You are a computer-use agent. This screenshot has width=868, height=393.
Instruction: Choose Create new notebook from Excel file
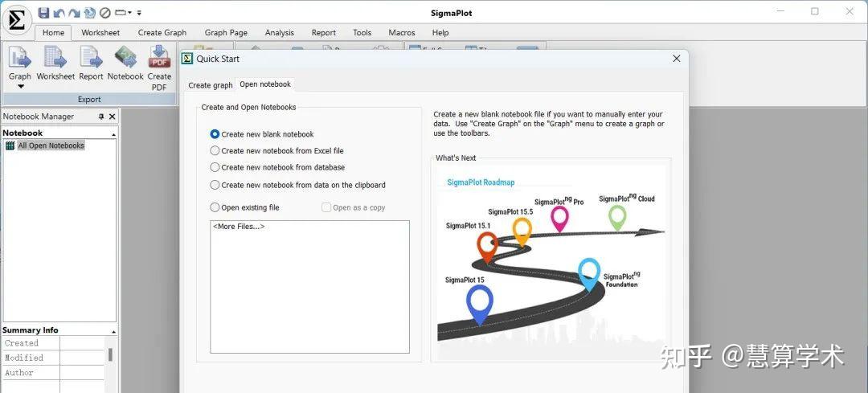pyautogui.click(x=277, y=150)
